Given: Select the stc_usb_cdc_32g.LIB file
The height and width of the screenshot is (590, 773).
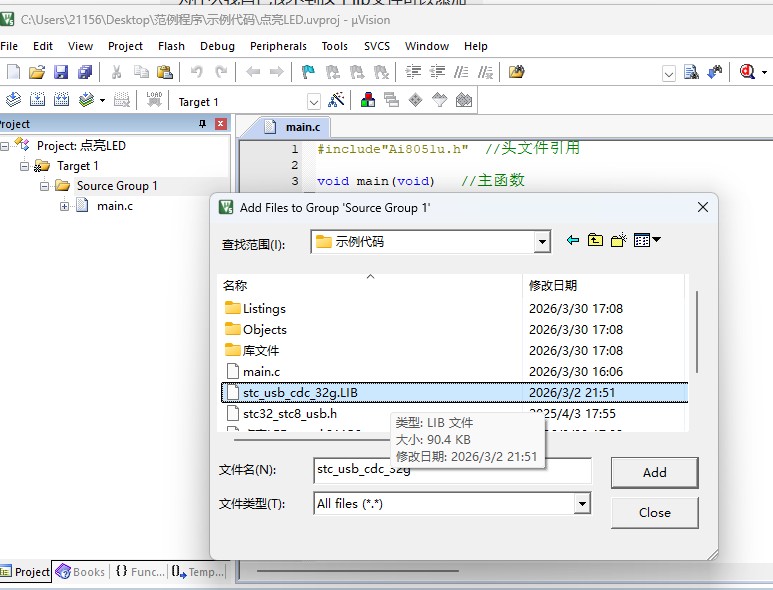Looking at the screenshot, I should [x=455, y=392].
